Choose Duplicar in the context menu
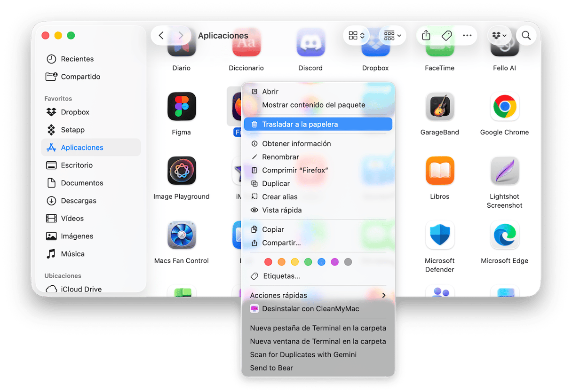Viewport: 572px width, 392px height. (x=318, y=183)
